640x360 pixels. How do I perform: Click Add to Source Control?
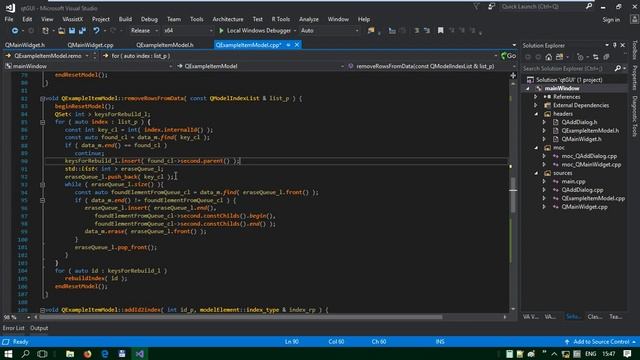point(601,342)
